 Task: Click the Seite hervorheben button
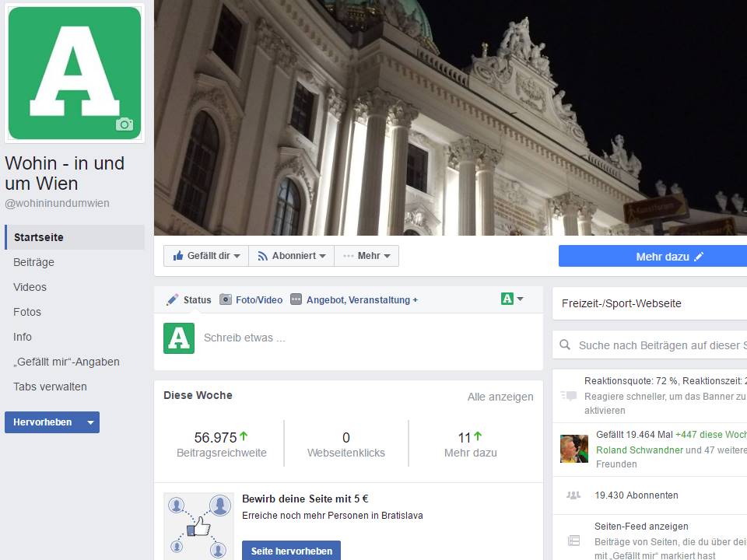(x=292, y=551)
